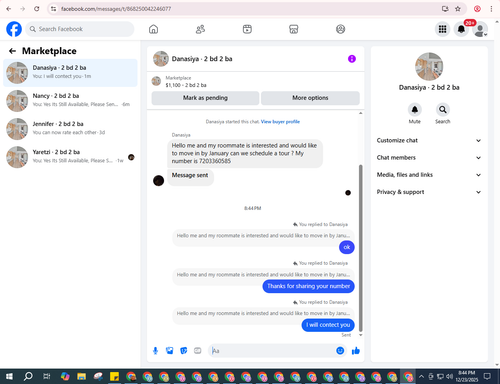Open Task View on the taskbar
The height and width of the screenshot is (384, 500).
[47, 377]
